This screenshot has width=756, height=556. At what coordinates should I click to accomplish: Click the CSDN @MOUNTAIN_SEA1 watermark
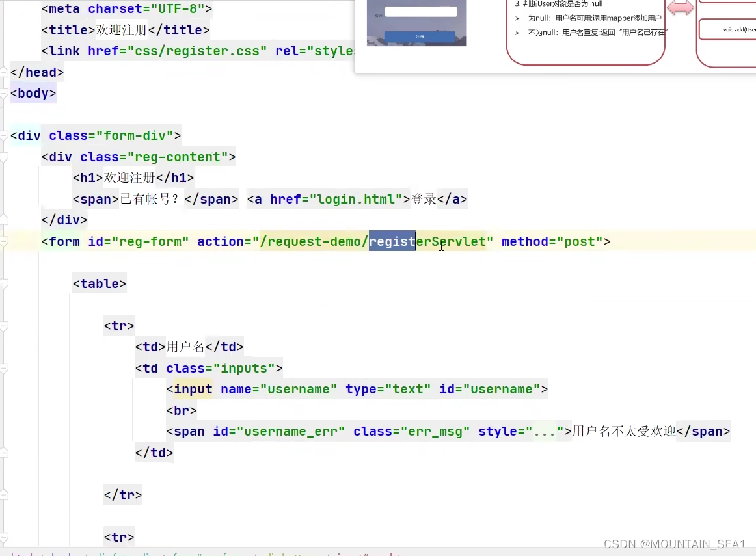point(675,544)
